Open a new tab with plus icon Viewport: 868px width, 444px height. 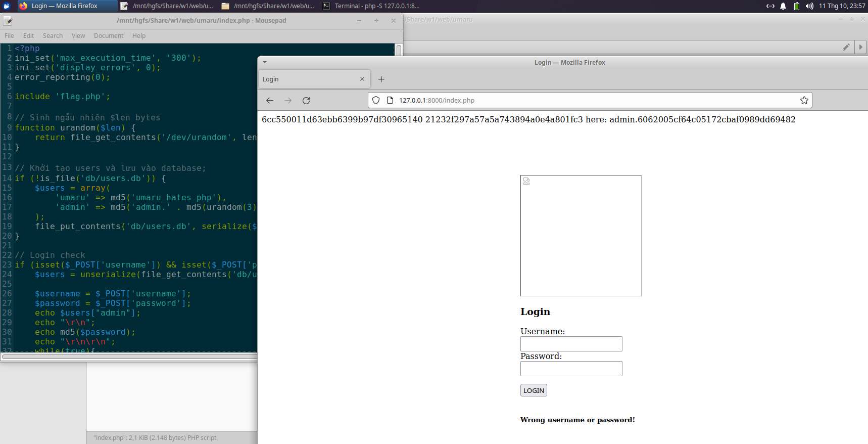381,79
